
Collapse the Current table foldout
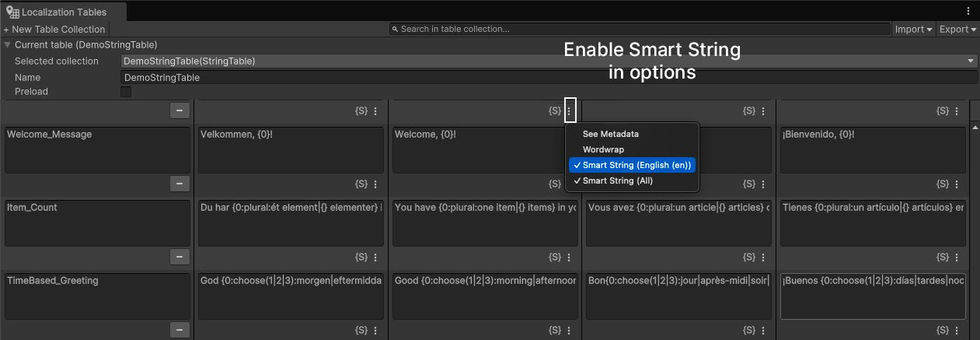(8, 45)
